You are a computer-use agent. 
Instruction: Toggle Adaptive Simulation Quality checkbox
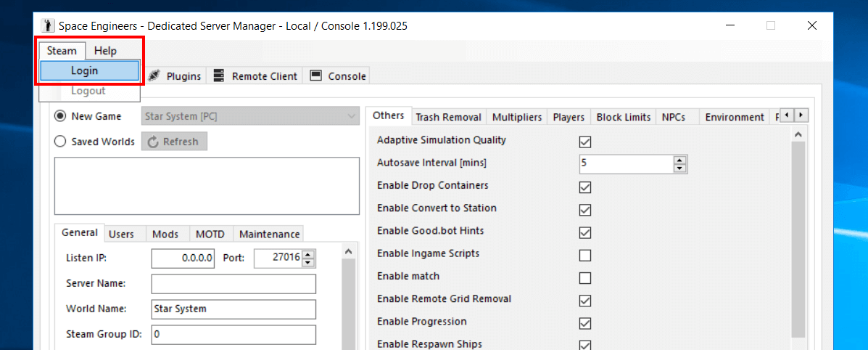pyautogui.click(x=585, y=142)
